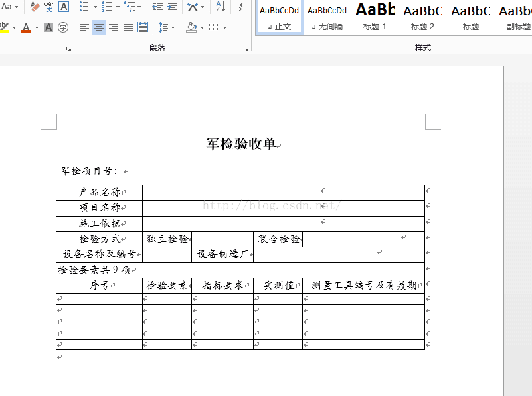
Task: Open bullets dropdown arrow
Action: click(x=95, y=7)
